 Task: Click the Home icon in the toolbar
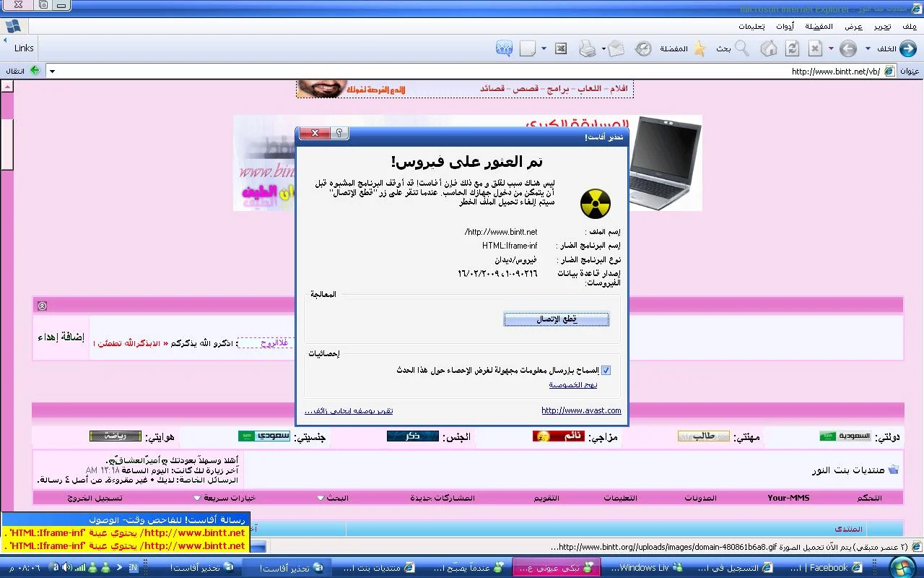click(770, 48)
